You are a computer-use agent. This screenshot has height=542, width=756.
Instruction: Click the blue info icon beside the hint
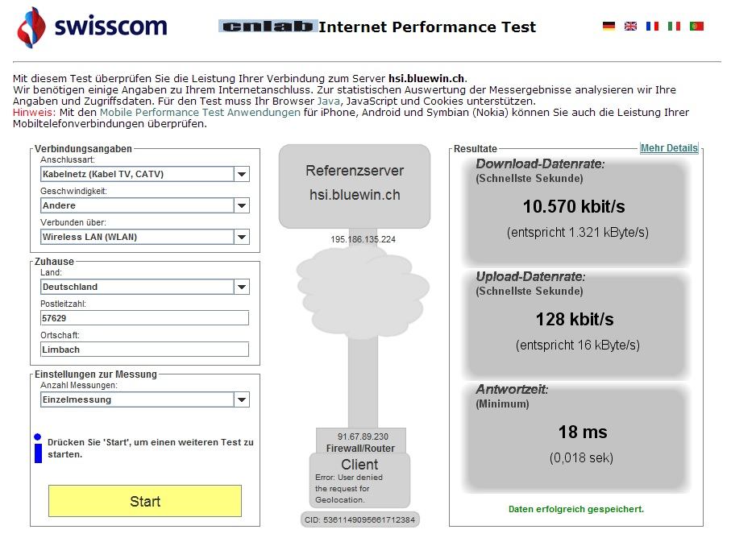(x=38, y=448)
